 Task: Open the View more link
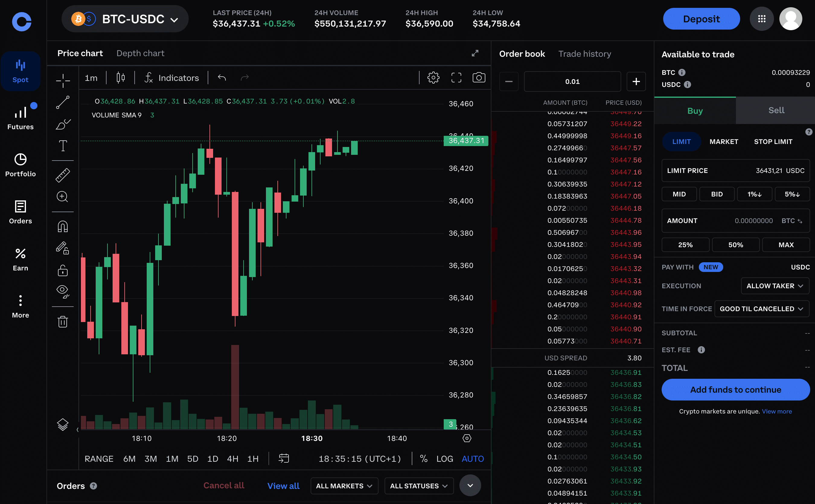[777, 411]
